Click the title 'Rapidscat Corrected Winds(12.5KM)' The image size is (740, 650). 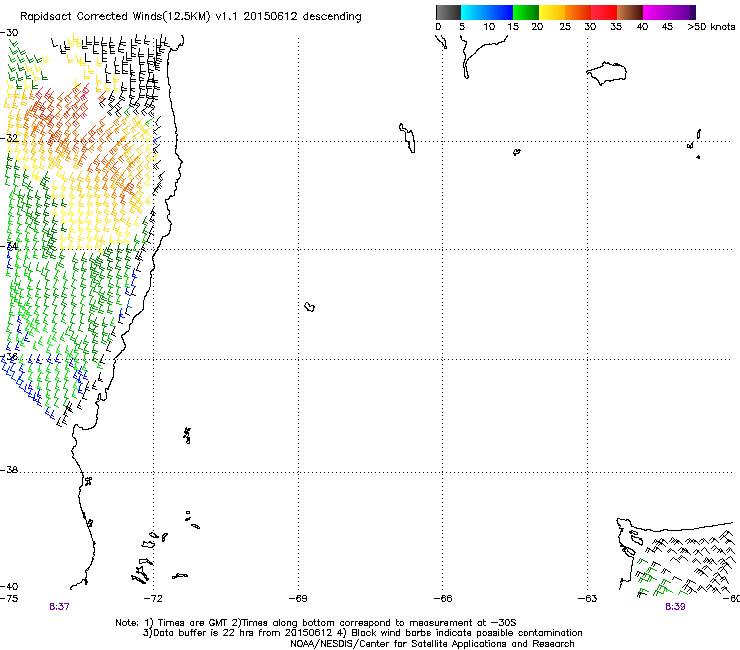[x=115, y=17]
